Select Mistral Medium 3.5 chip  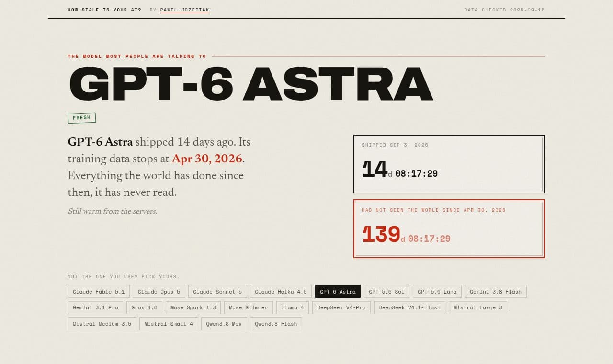(102, 324)
